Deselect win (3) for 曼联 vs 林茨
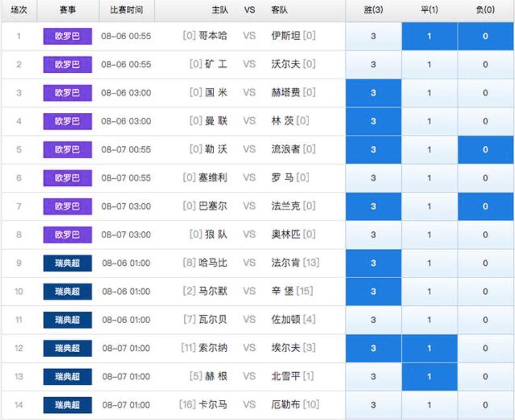Image resolution: width=515 pixels, height=420 pixels. point(374,121)
